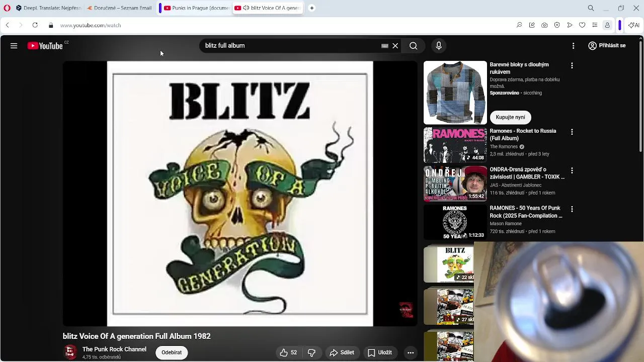Open Blitz playlist thumbnail with 22 videos

(449, 264)
